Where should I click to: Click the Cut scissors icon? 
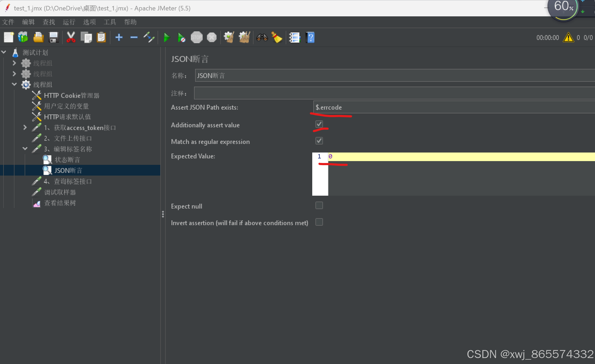click(71, 38)
